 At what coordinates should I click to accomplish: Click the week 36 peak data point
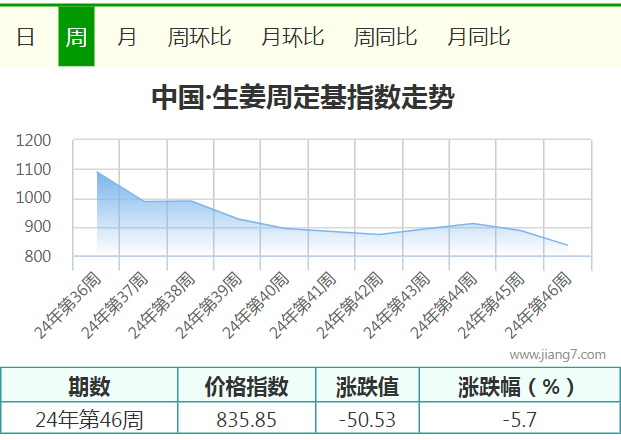(97, 172)
